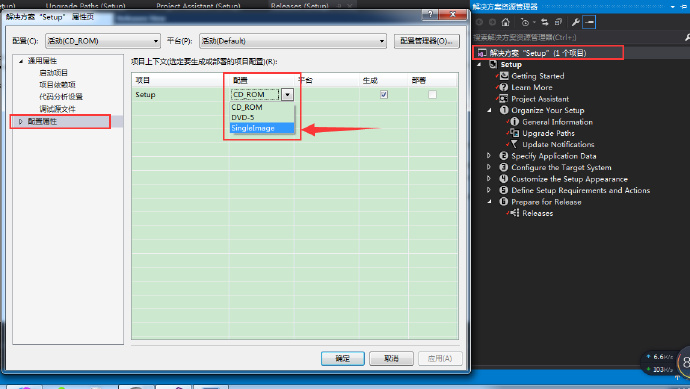
Task: Collapse the Prepare for Release node
Action: pos(489,202)
